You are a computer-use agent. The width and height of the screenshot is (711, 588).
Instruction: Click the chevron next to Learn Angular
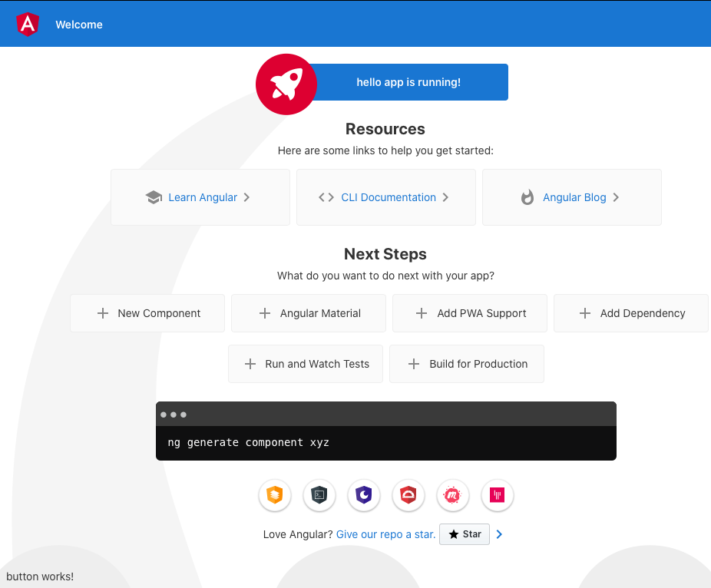246,197
